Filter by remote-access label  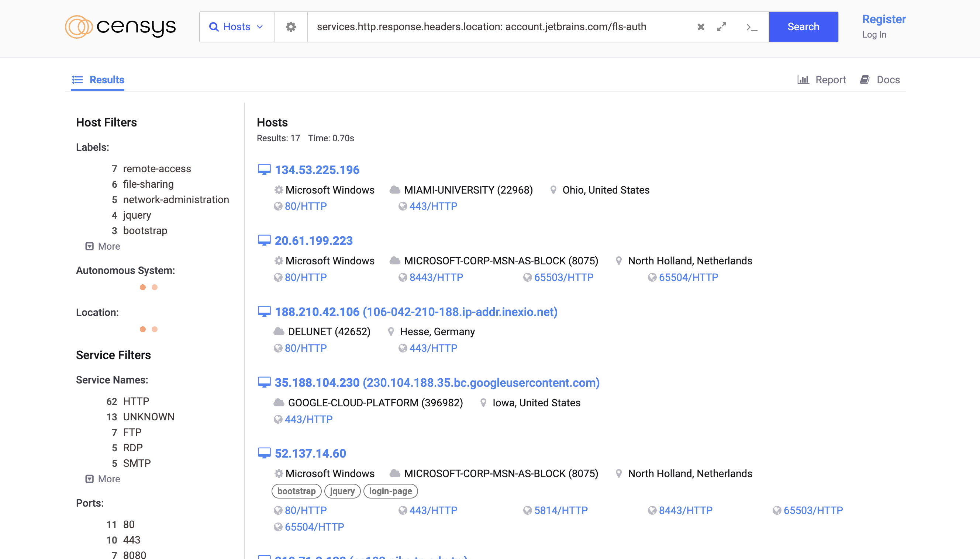pyautogui.click(x=157, y=169)
